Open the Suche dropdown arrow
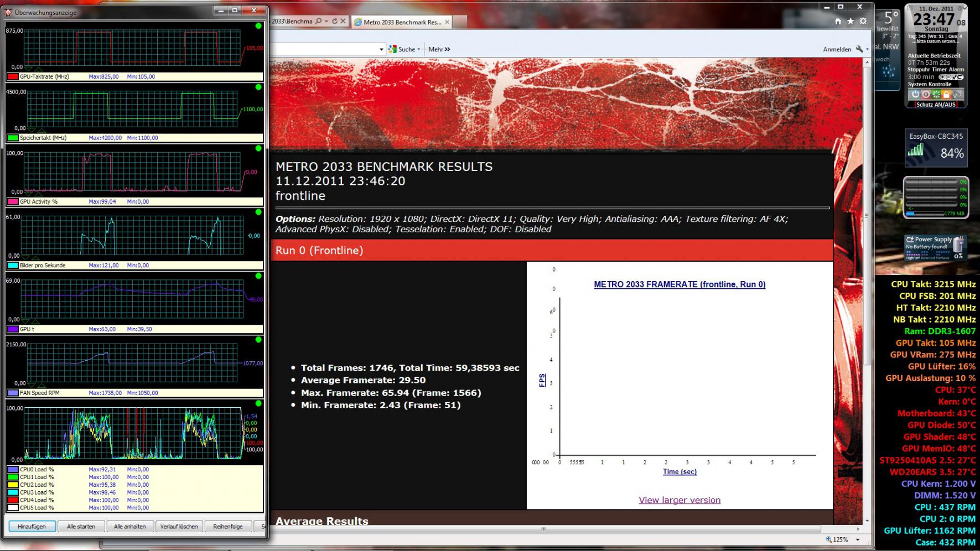This screenshot has width=980, height=551. 419,49
